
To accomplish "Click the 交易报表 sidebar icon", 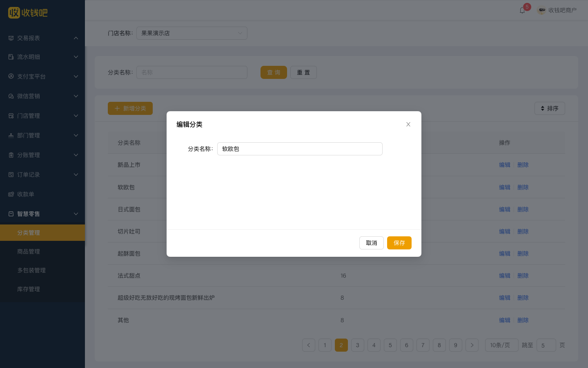I will pyautogui.click(x=11, y=38).
